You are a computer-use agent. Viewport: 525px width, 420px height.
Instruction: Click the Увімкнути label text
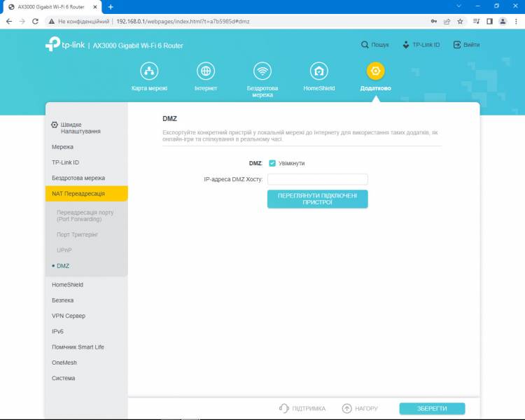pyautogui.click(x=292, y=163)
